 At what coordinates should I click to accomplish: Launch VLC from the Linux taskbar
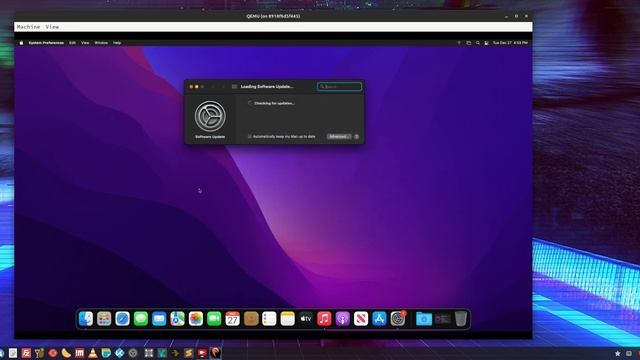coord(93,353)
